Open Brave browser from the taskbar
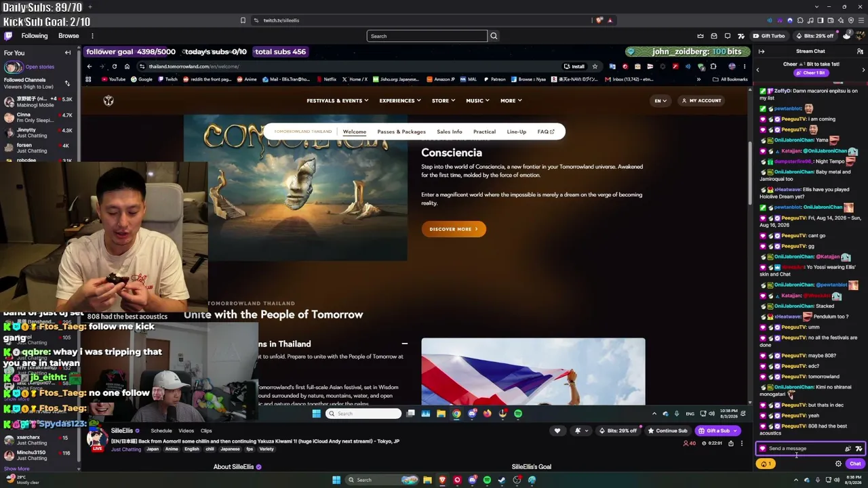This screenshot has height=488, width=868. (442, 480)
